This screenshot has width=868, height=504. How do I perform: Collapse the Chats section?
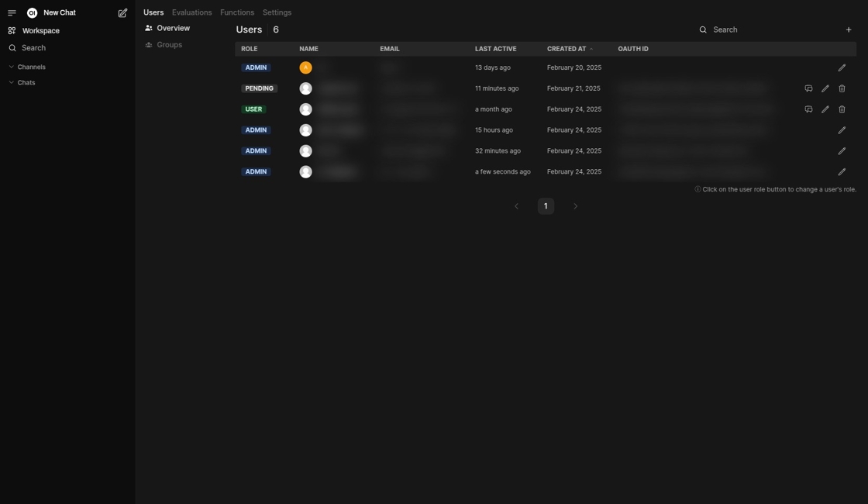click(26, 83)
